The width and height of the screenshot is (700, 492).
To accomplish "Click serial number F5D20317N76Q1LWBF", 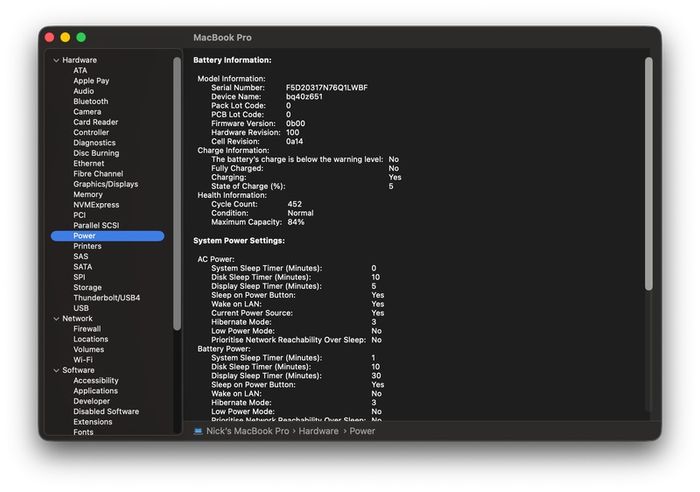I will pos(327,88).
